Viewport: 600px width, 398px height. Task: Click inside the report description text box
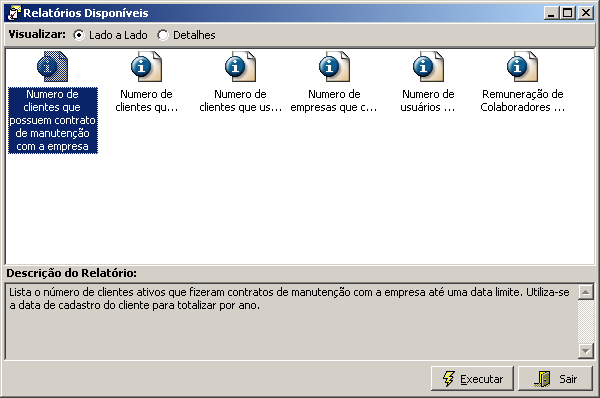[292, 321]
